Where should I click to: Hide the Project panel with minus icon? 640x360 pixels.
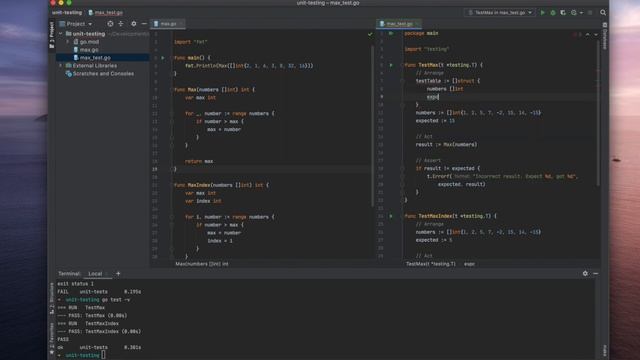pyautogui.click(x=144, y=24)
